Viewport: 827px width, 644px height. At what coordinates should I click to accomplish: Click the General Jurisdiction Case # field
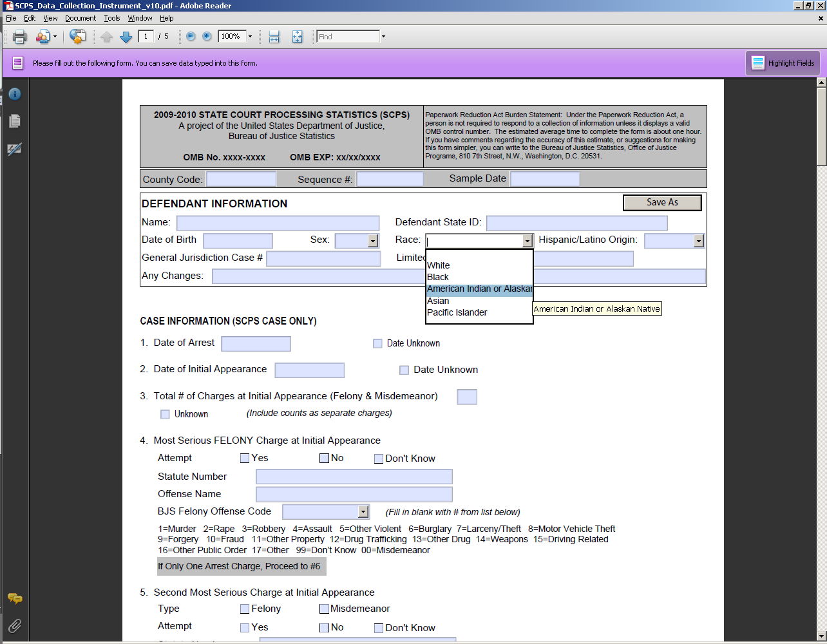[x=323, y=258]
